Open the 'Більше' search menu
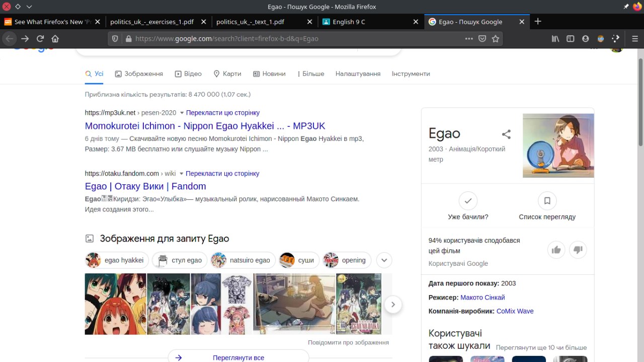Viewport: 644px width, 362px height. pos(310,74)
